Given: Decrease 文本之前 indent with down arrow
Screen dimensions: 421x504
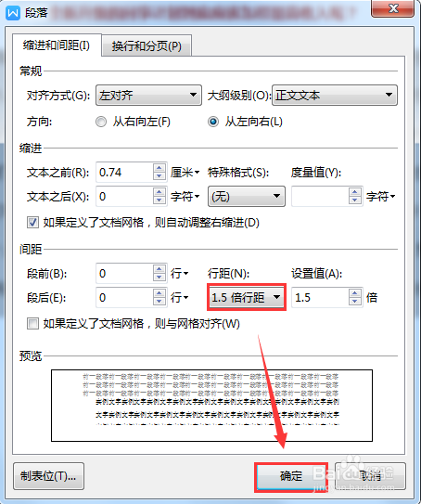Looking at the screenshot, I should (159, 176).
